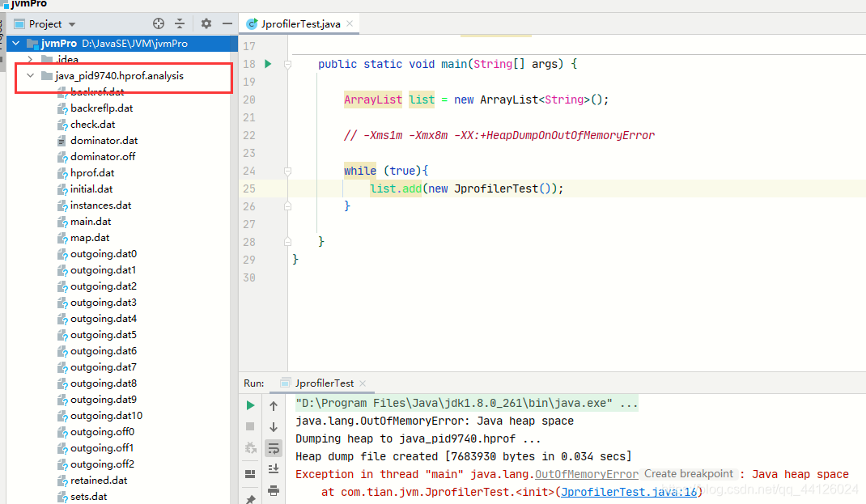
Task: Select the java_pid9740.hprof.analysis folder
Action: (119, 75)
